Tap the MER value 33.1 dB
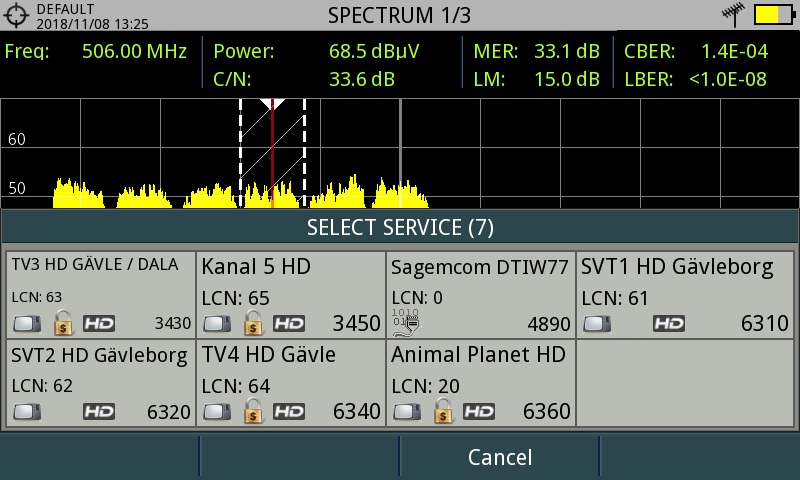This screenshot has width=800, height=480. coord(567,51)
